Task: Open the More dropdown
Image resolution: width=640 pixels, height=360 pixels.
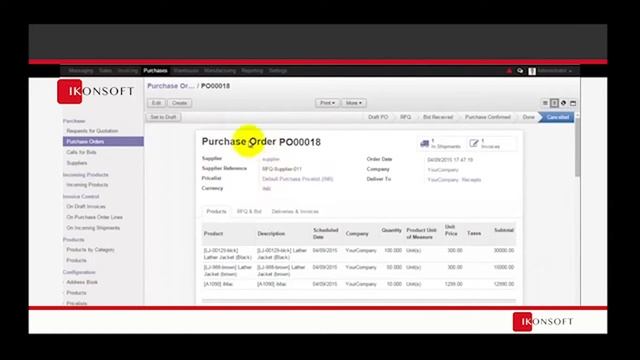Action: 353,103
